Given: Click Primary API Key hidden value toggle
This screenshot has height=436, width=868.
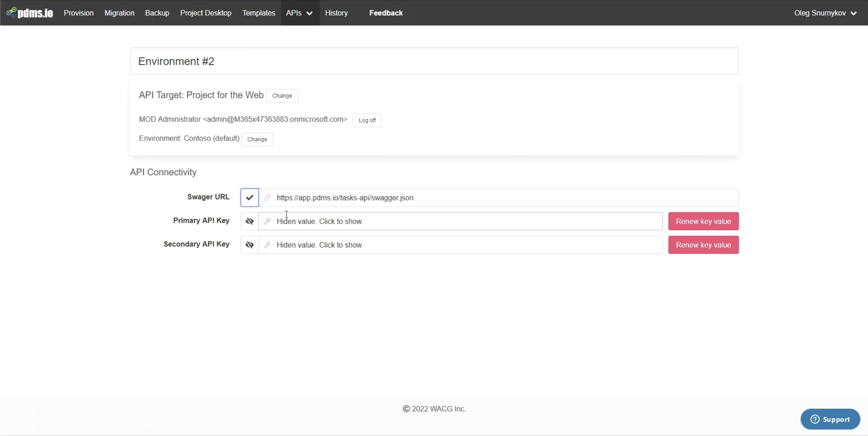Looking at the screenshot, I should click(249, 221).
